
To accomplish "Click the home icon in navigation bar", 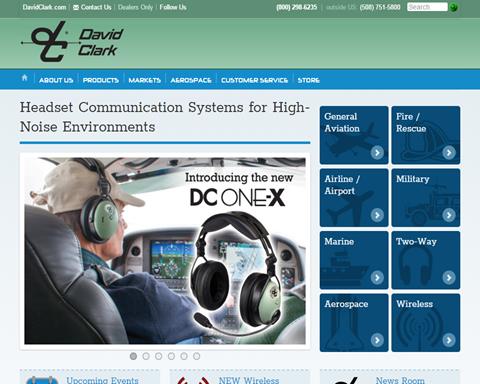I will point(24,78).
